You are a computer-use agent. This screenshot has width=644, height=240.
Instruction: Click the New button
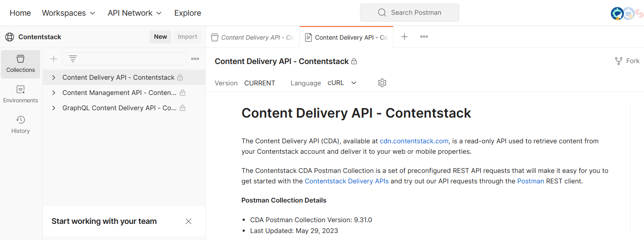[x=161, y=37]
